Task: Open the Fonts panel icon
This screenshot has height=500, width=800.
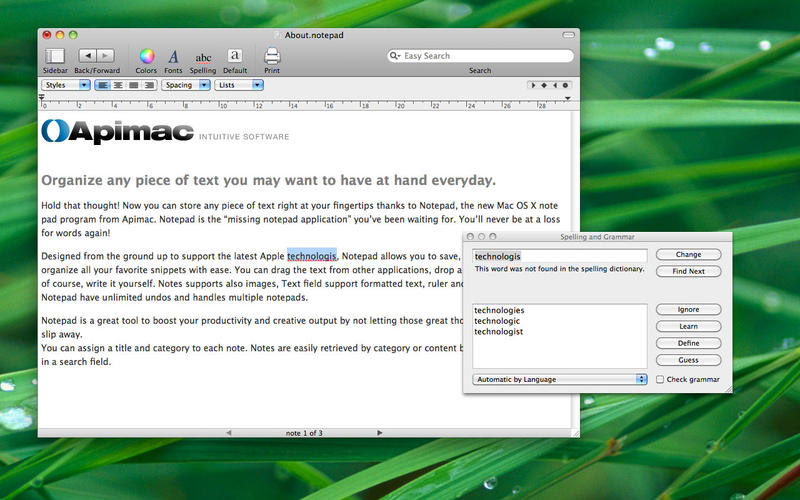Action: coord(173,56)
